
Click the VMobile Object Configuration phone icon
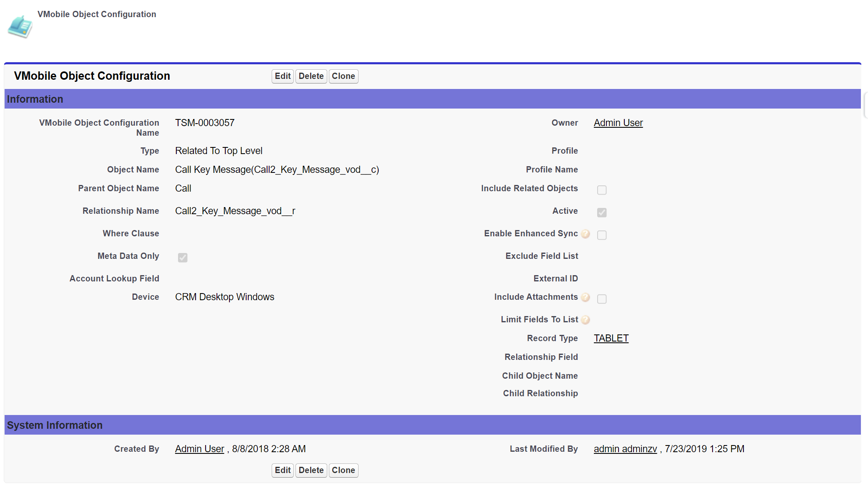point(20,27)
